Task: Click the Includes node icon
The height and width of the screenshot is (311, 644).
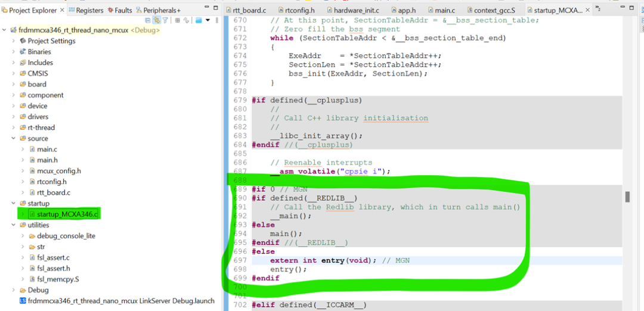Action: tap(23, 63)
